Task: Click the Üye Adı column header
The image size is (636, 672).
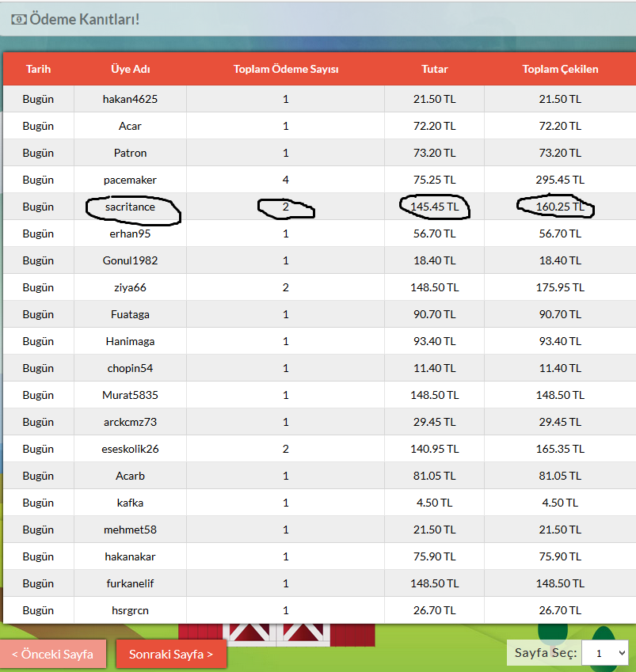Action: coord(131,69)
